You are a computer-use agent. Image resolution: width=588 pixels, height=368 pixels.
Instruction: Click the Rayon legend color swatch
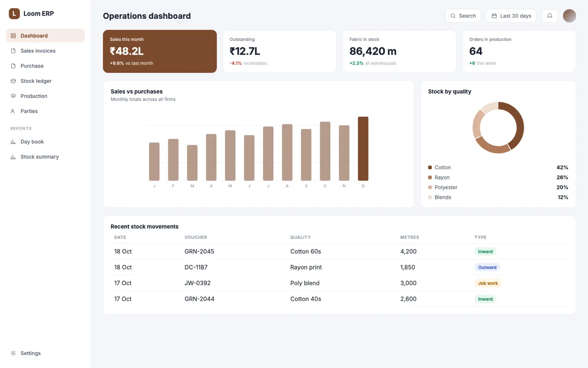pyautogui.click(x=430, y=178)
